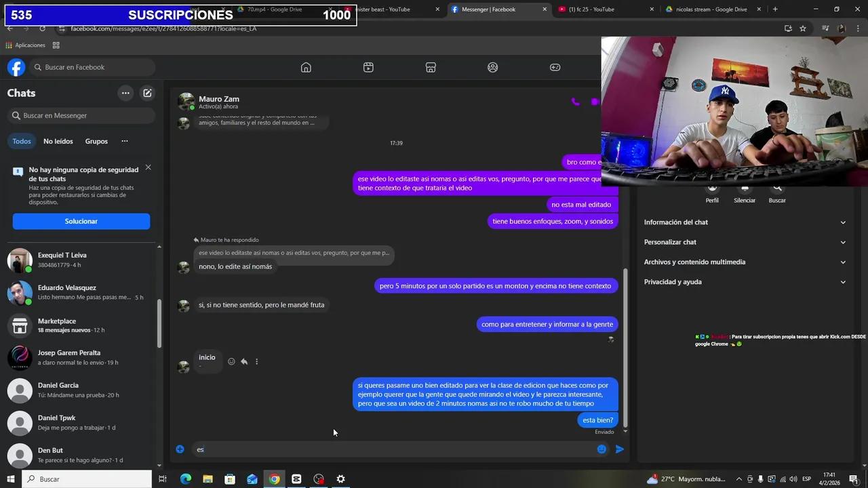Select the Todos chat filter

[22, 141]
